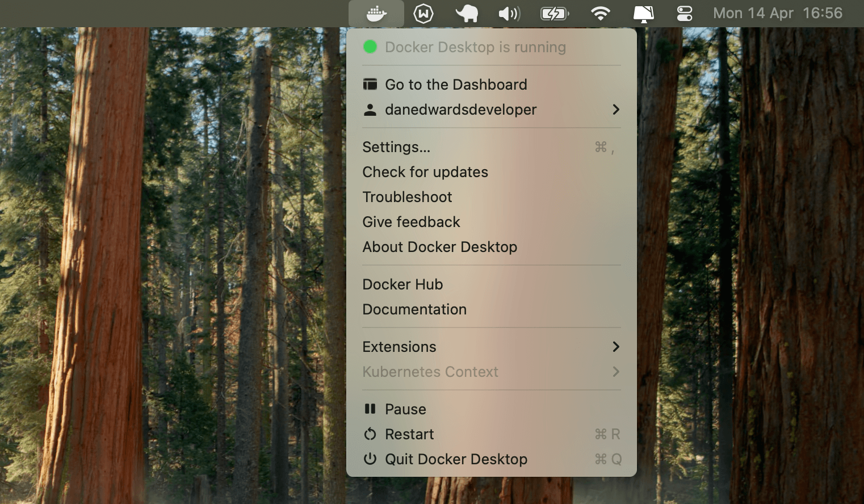Expand the Kubernetes Context chevron

tap(616, 372)
